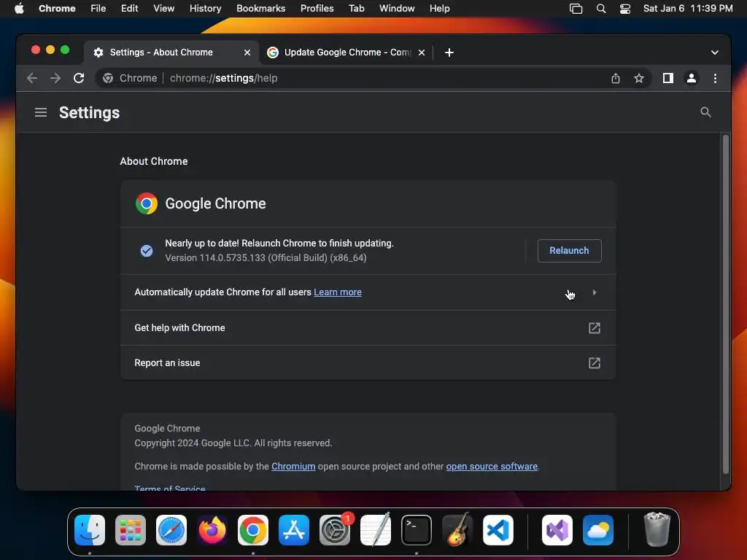Open the Window menu
This screenshot has height=560, width=747.
click(x=397, y=8)
